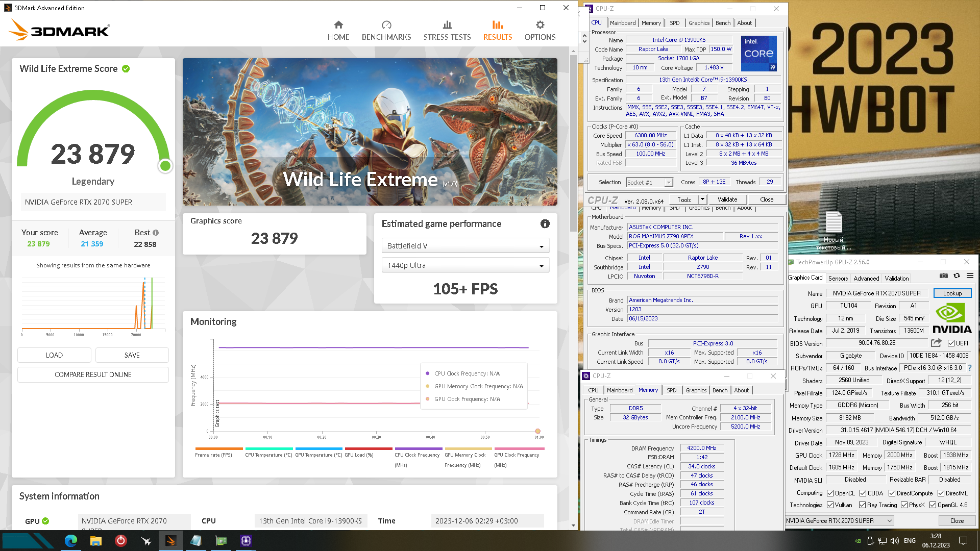This screenshot has height=551, width=980.
Task: Open the notepad icon in the taskbar
Action: click(196, 541)
